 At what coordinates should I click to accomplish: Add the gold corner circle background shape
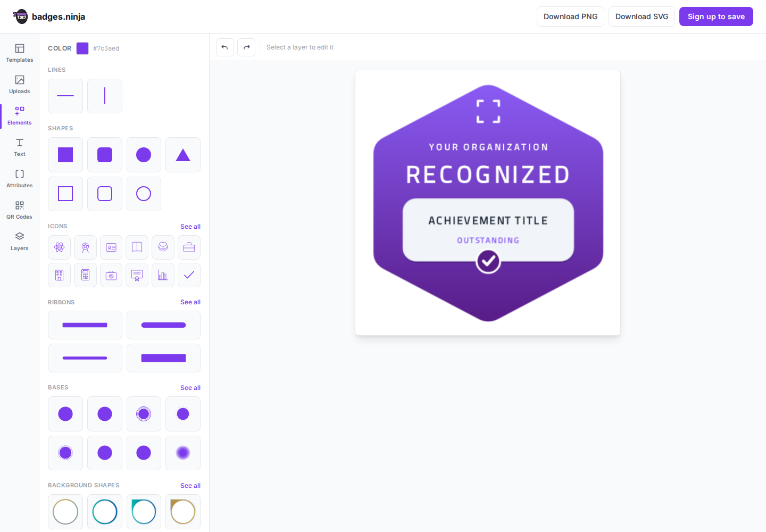click(x=183, y=512)
